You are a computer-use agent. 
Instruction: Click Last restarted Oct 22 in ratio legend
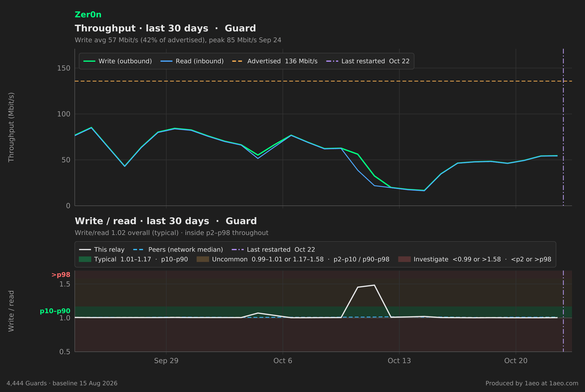(273, 250)
